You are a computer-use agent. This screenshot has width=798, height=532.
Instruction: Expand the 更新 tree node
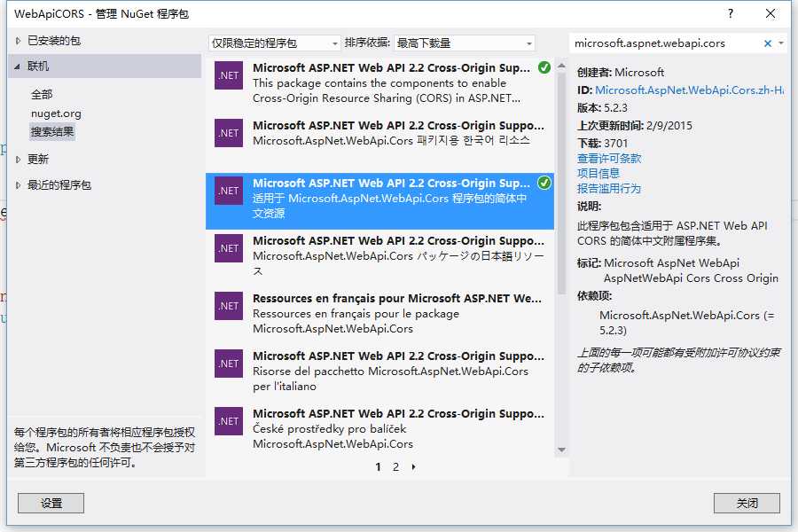[x=18, y=160]
